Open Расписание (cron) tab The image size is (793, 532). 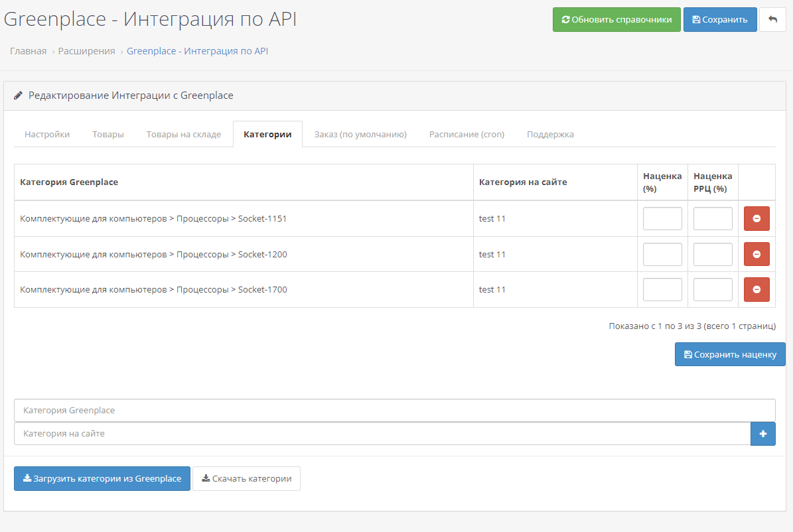click(x=467, y=134)
